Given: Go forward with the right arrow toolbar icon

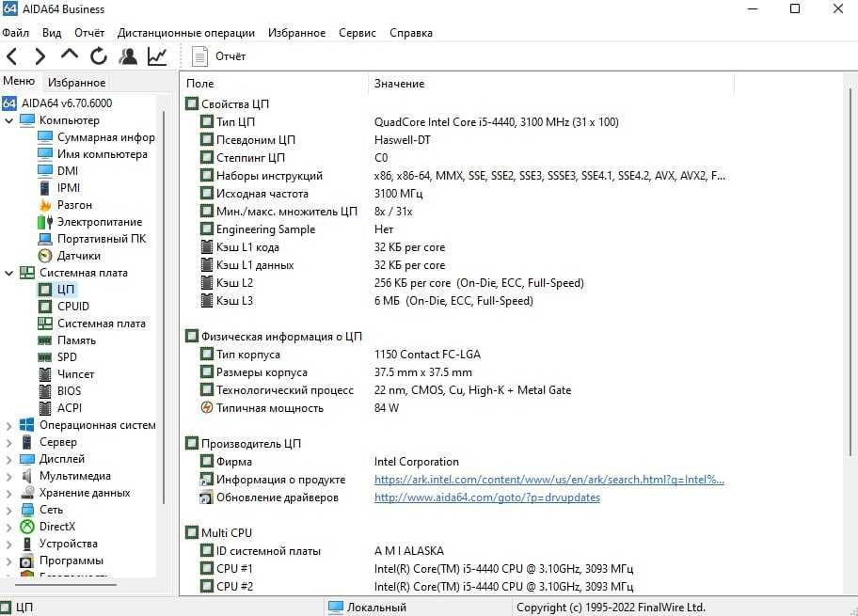Looking at the screenshot, I should (40, 56).
